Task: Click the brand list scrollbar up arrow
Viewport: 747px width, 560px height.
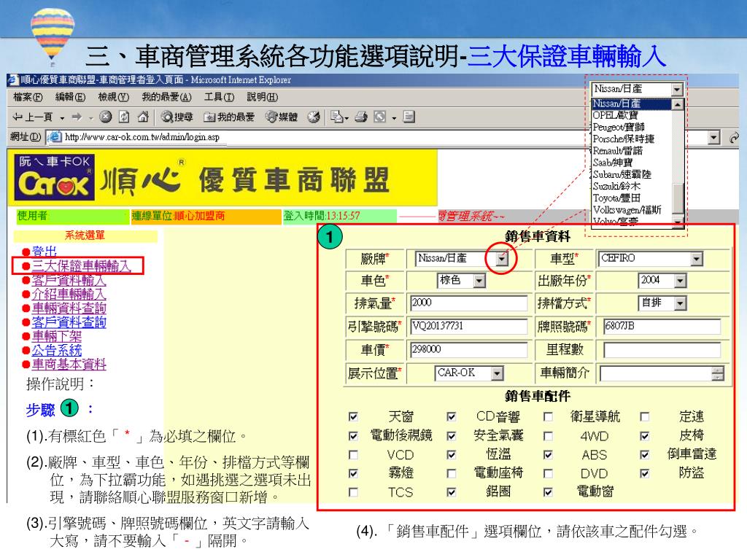Action: (x=678, y=104)
